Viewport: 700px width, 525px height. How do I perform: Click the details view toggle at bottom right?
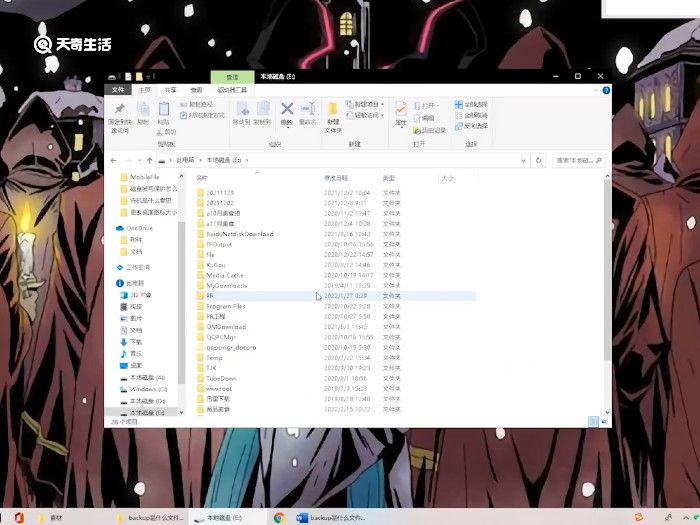[x=593, y=421]
